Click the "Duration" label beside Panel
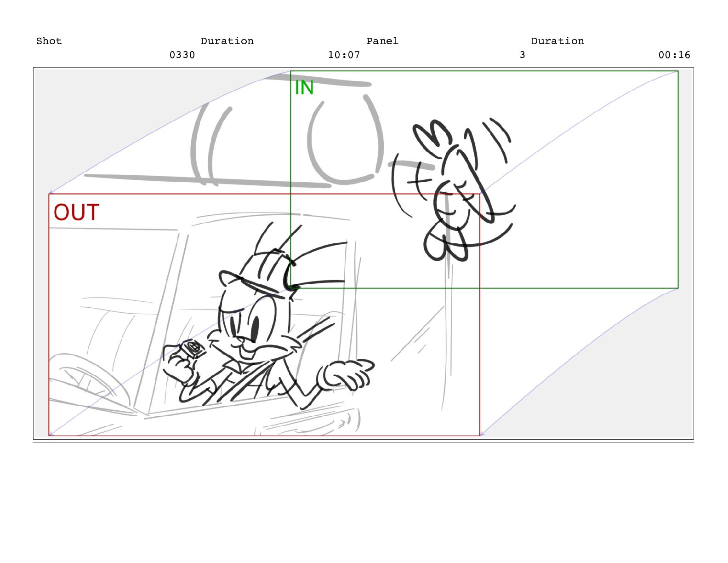Image resolution: width=728 pixels, height=563 pixels. point(557,41)
